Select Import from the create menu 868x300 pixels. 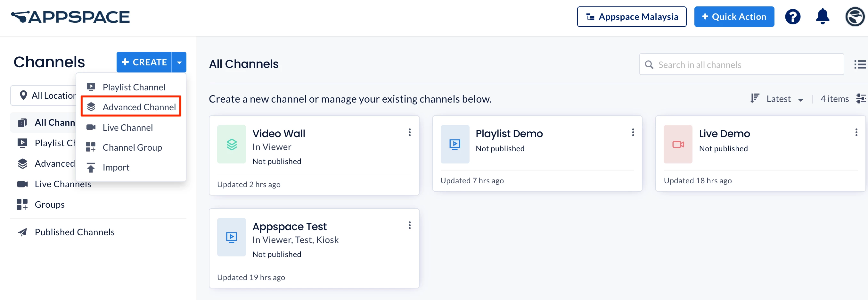click(116, 168)
